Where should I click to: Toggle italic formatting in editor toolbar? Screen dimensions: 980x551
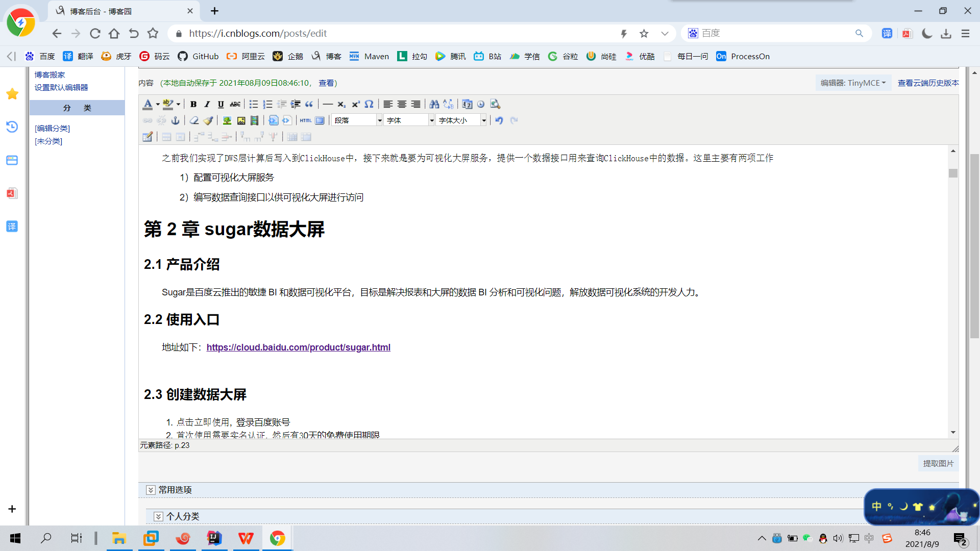[x=207, y=104]
